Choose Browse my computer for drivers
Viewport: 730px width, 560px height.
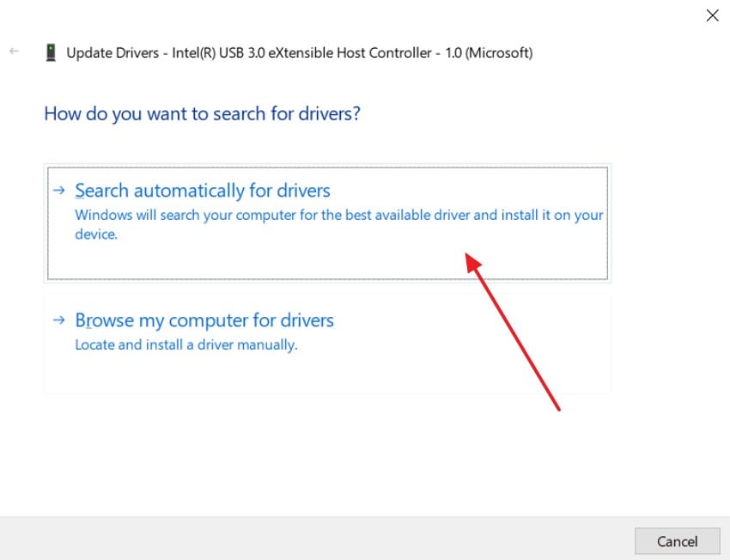[x=327, y=344]
